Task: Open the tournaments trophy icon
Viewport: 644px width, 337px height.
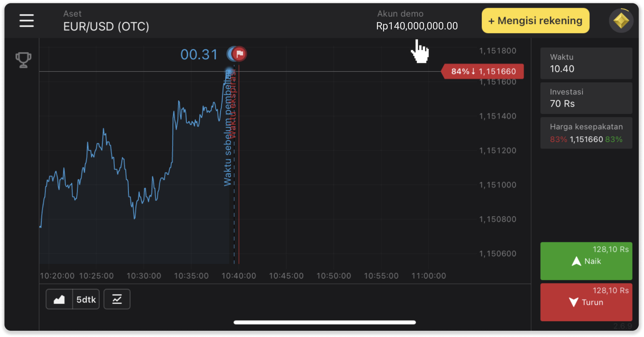Action: coord(23,60)
